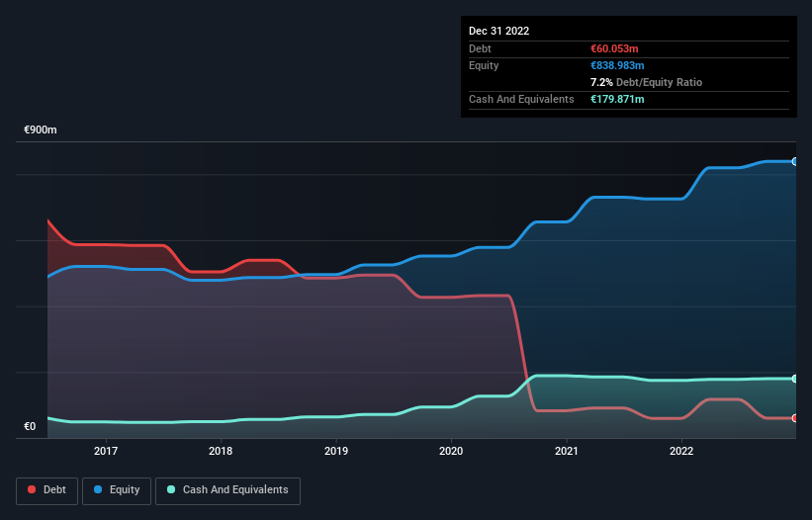This screenshot has height=520, width=812.
Task: Click the €0 y-axis label
Action: point(30,427)
